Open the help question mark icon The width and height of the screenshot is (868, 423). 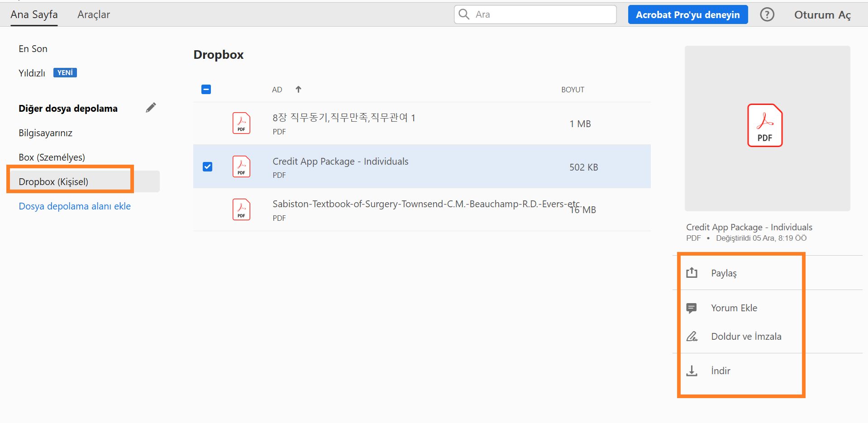767,14
